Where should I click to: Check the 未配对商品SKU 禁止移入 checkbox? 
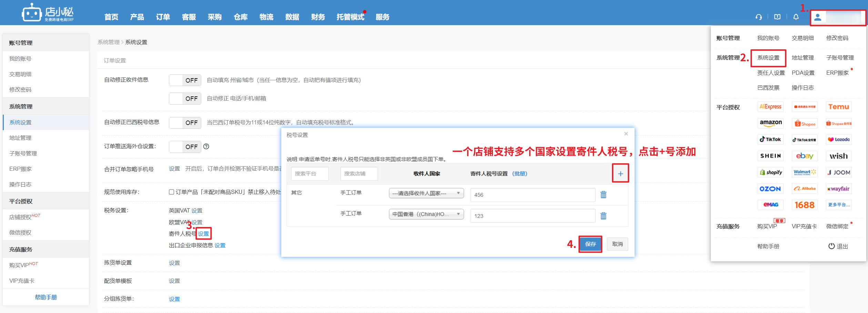171,192
